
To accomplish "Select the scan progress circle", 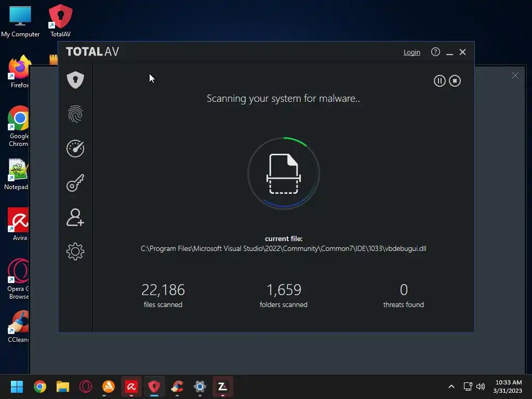I will [x=283, y=173].
